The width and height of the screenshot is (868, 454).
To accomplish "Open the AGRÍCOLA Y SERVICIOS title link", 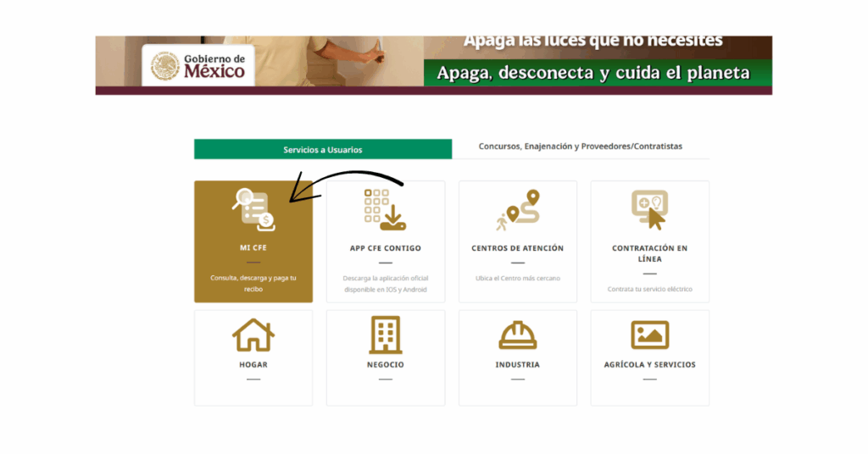I will [x=650, y=365].
